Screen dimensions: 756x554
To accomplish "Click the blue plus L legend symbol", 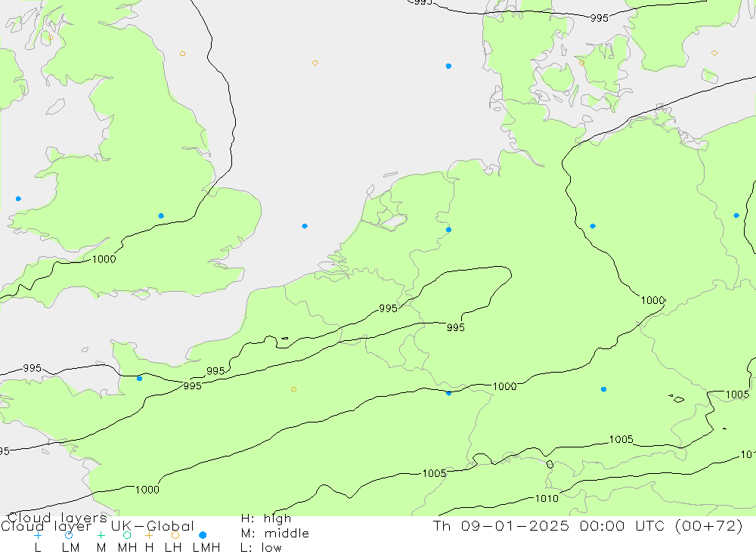I will pyautogui.click(x=38, y=535).
